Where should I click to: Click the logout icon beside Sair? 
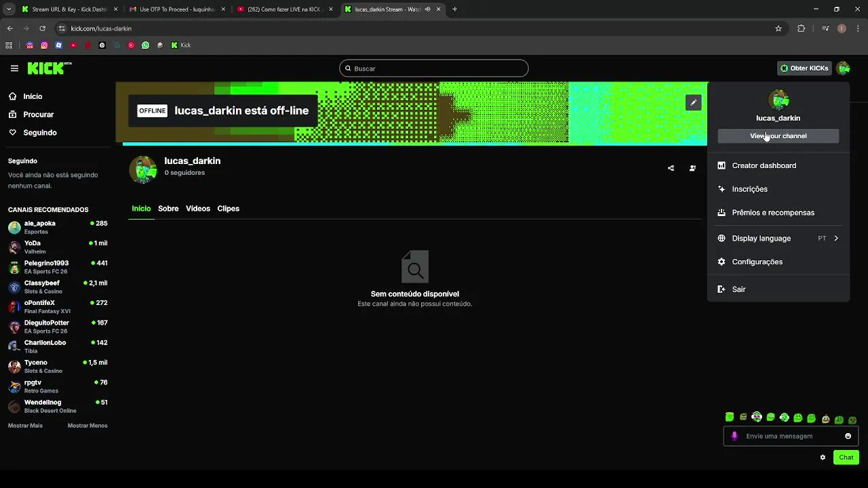(722, 289)
